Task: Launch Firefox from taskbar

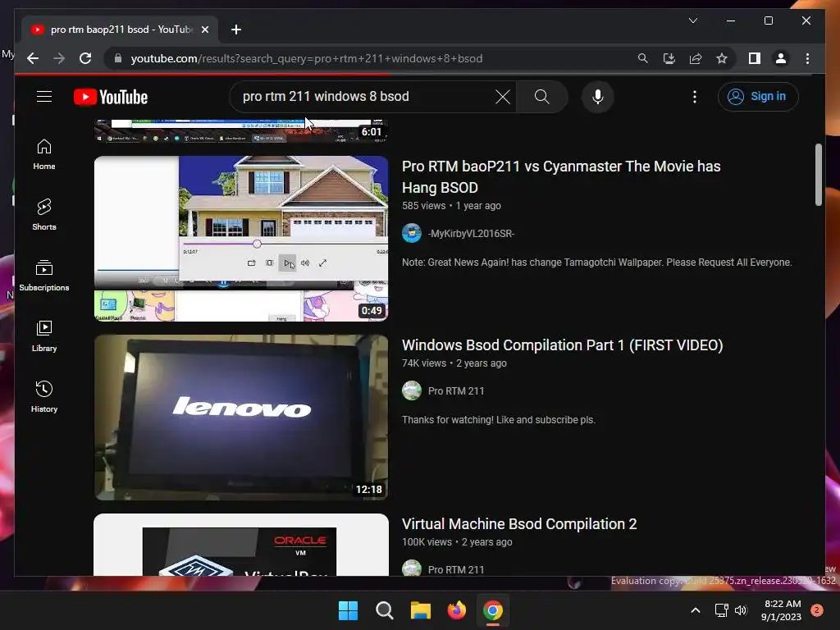Action: coord(456,610)
